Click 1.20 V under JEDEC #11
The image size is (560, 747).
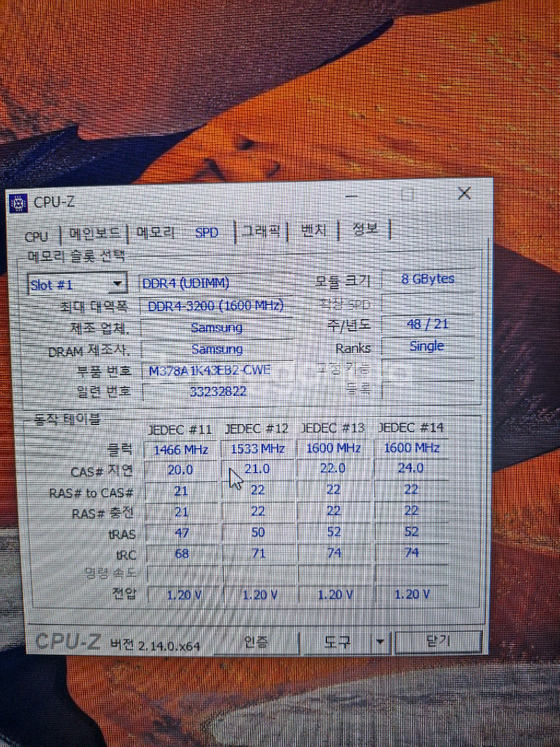[x=184, y=595]
